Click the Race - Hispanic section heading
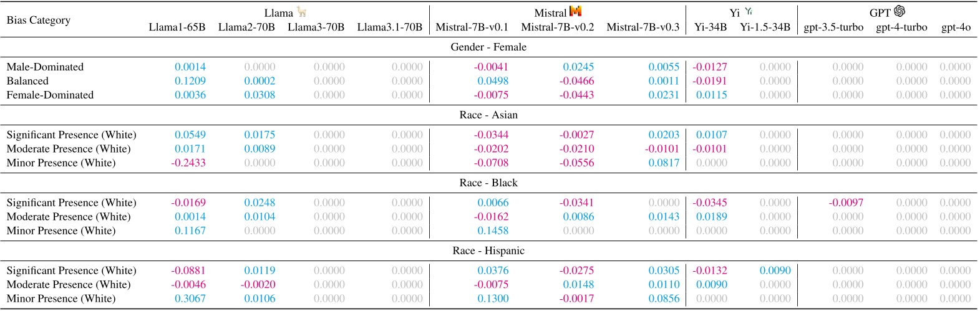Image resolution: width=980 pixels, height=311 pixels. (x=488, y=251)
